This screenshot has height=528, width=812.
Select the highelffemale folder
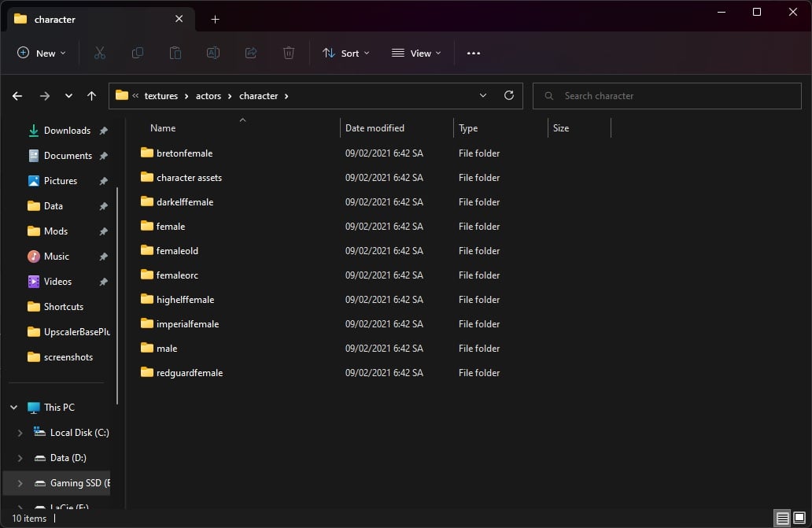click(x=185, y=299)
